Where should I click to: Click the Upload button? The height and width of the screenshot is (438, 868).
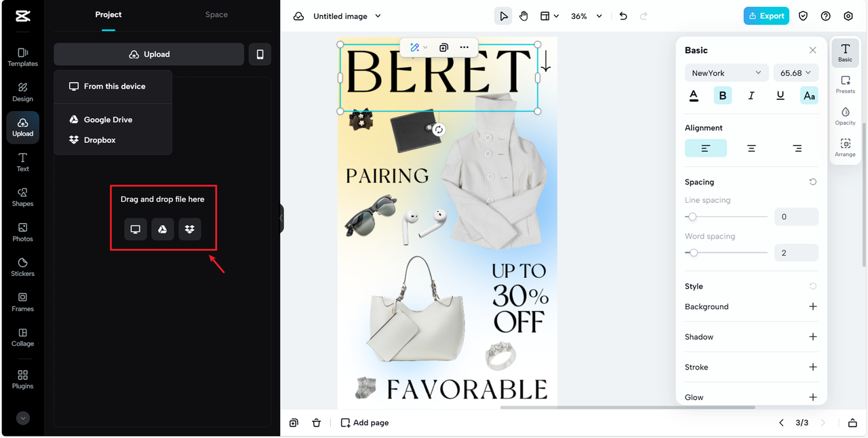149,54
